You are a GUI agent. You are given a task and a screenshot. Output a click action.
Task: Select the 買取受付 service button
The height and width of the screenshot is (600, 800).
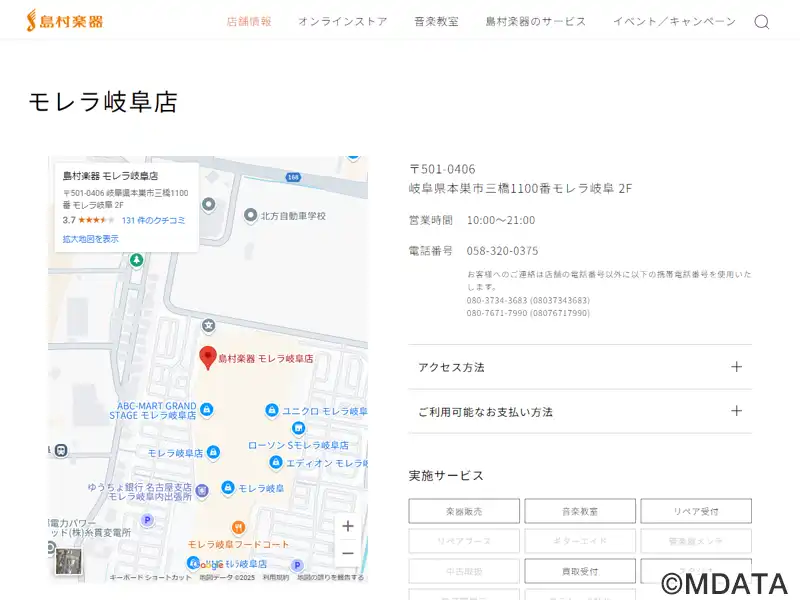(580, 571)
